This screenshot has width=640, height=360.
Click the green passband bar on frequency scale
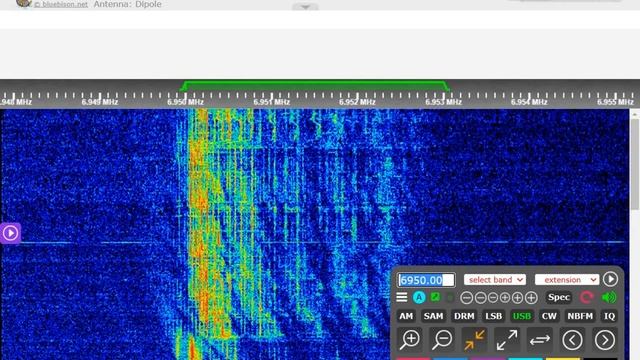point(315,85)
